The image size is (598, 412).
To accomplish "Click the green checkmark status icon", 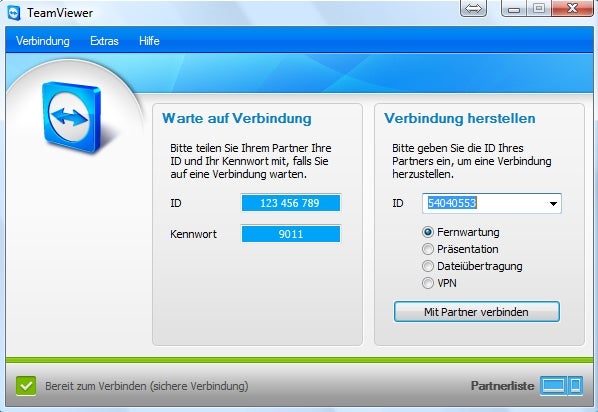I will (x=26, y=386).
